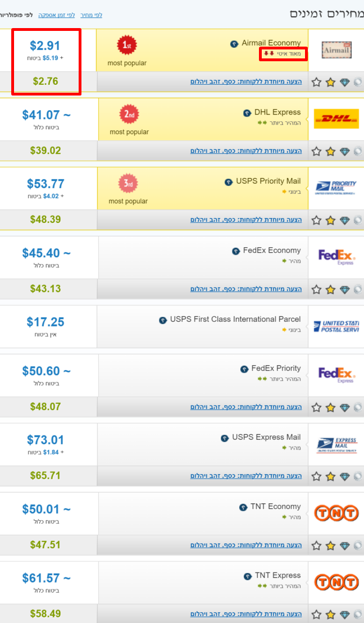Click the help icon beside USPS Express Mail
The width and height of the screenshot is (364, 623).
point(225,438)
